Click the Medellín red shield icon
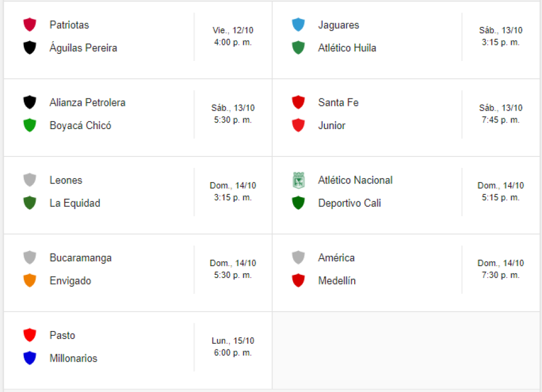Viewport: 542px width, 392px height. coord(299,280)
